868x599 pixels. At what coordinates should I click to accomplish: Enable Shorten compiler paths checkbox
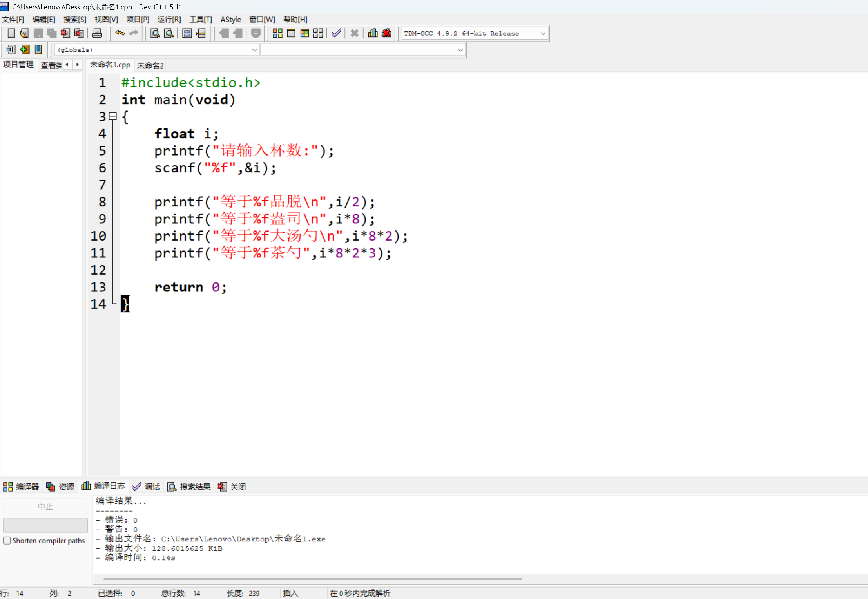pyautogui.click(x=7, y=541)
